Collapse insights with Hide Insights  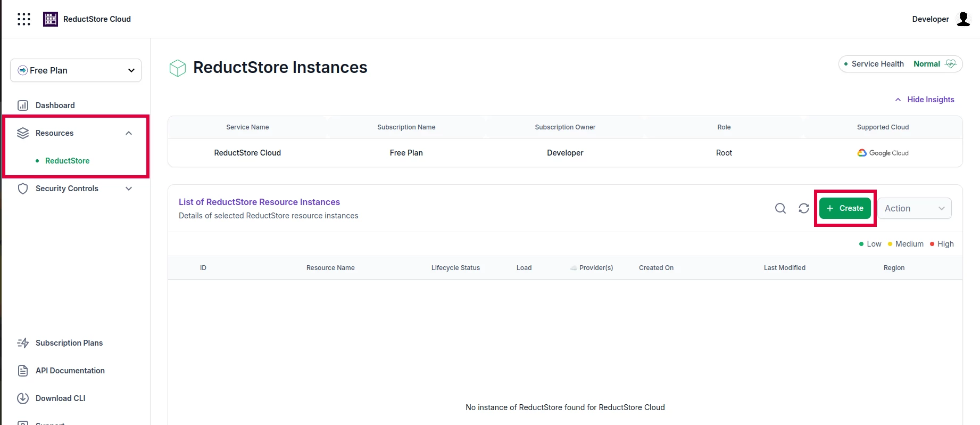(925, 100)
